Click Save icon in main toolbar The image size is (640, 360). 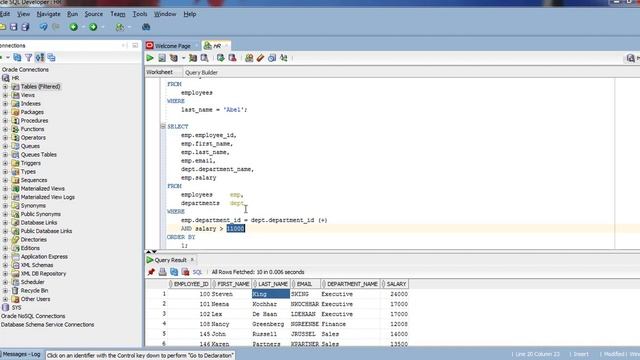13,27
